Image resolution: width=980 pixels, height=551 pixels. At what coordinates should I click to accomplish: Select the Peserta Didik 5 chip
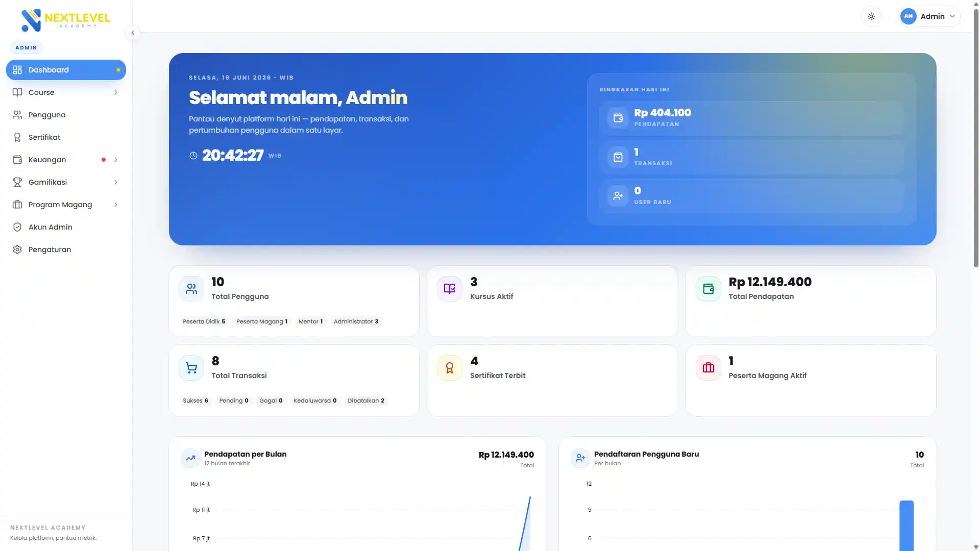204,321
